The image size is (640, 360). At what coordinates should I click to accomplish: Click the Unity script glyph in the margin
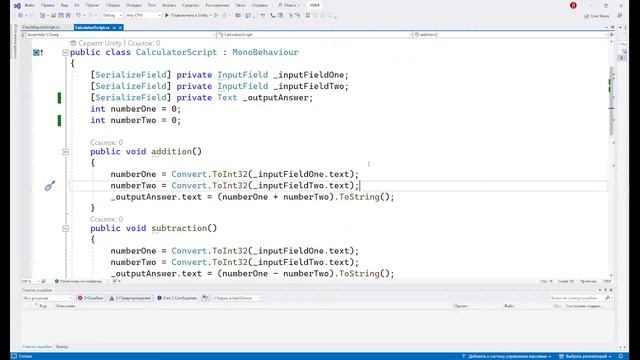point(38,52)
